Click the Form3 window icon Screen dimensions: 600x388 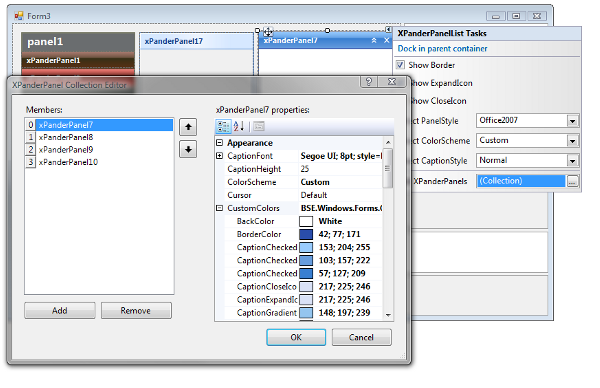[19, 16]
